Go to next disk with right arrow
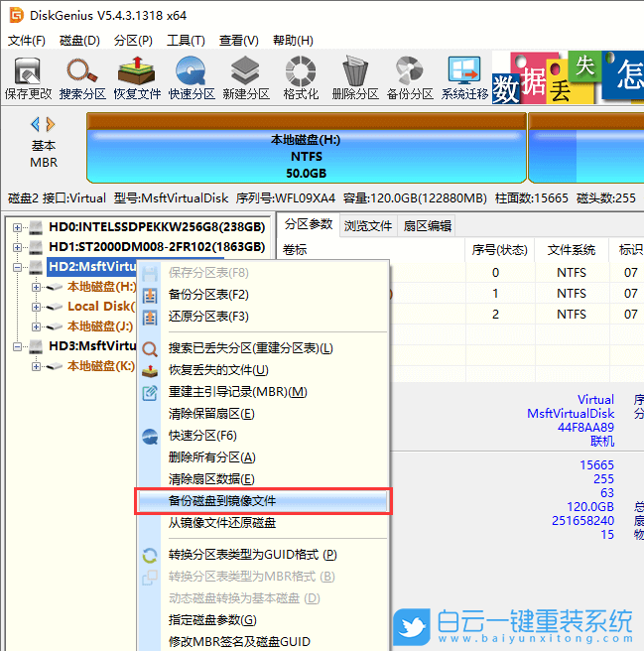644x651 pixels. point(51,124)
